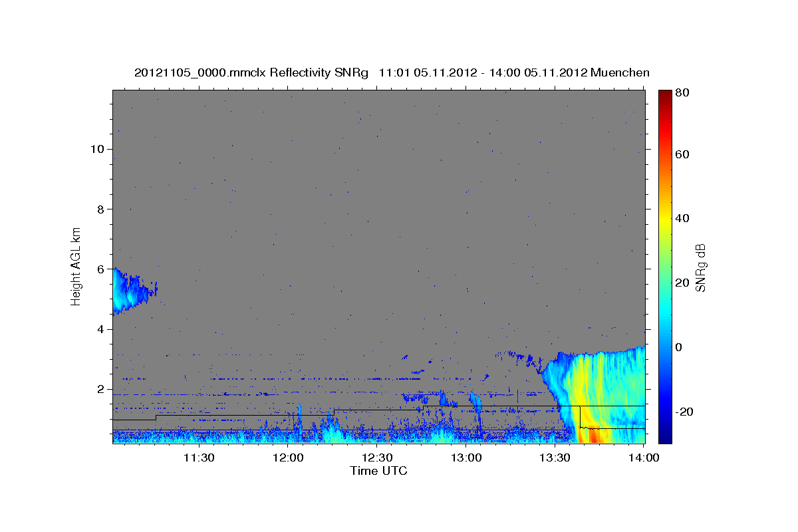This screenshot has width=798, height=532.
Task: Click the 14:00 time tick label
Action: [644, 458]
